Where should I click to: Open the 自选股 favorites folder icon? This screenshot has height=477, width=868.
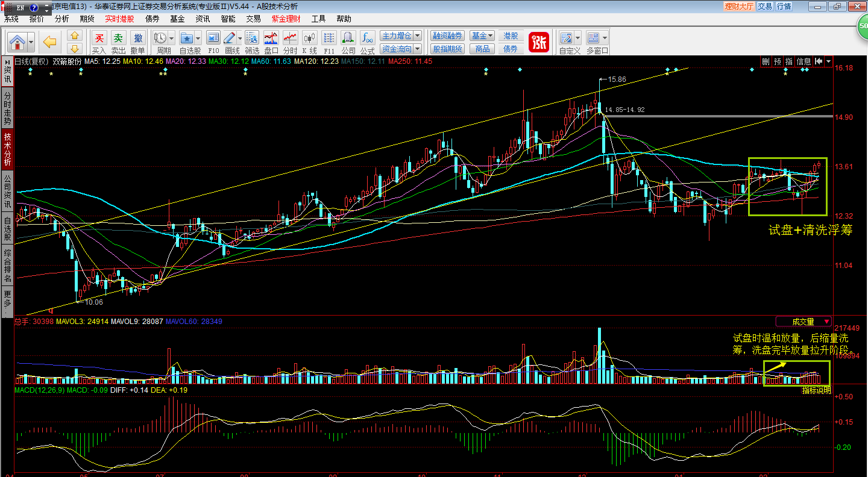point(187,37)
